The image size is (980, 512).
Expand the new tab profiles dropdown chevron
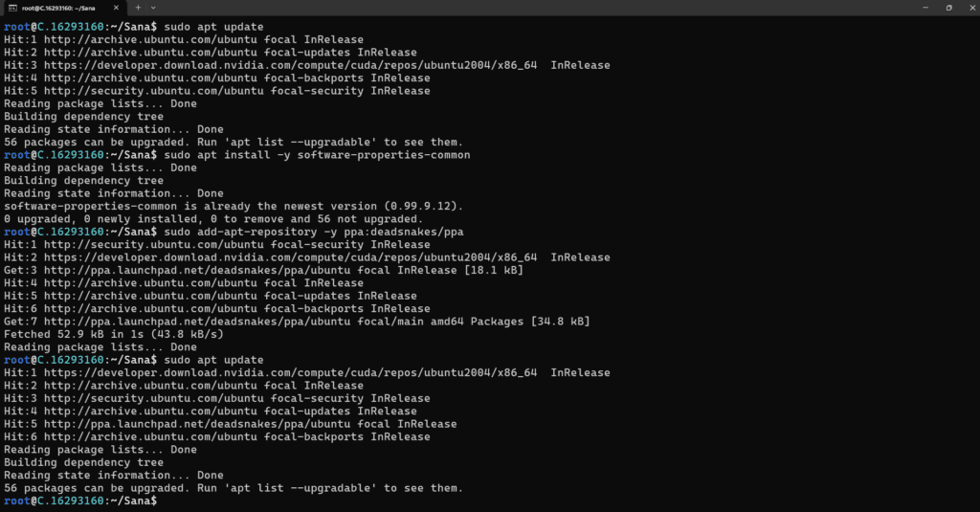(x=153, y=8)
